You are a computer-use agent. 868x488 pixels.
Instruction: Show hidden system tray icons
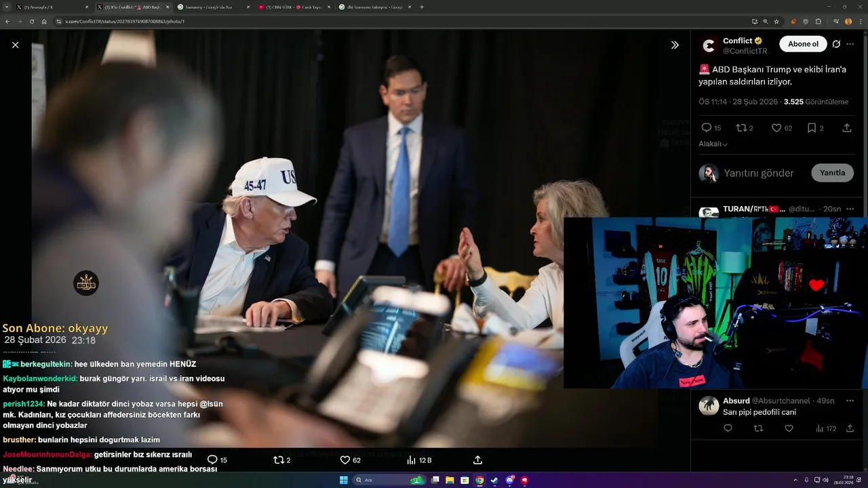tap(795, 480)
